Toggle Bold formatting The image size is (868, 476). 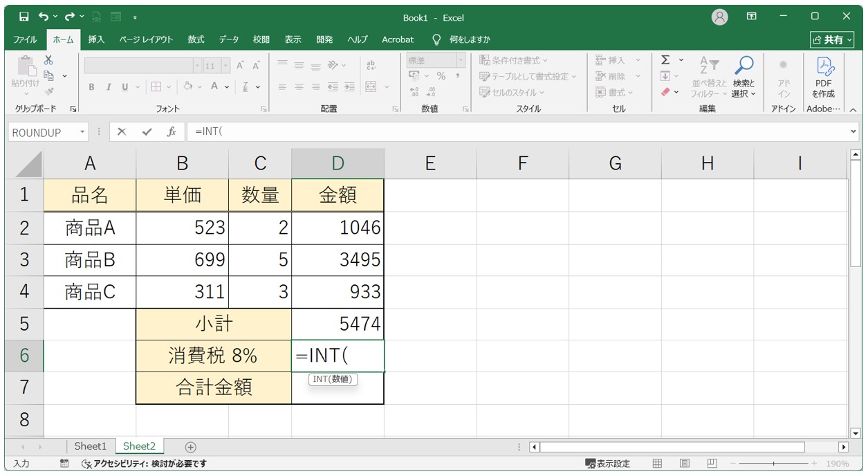(x=91, y=87)
